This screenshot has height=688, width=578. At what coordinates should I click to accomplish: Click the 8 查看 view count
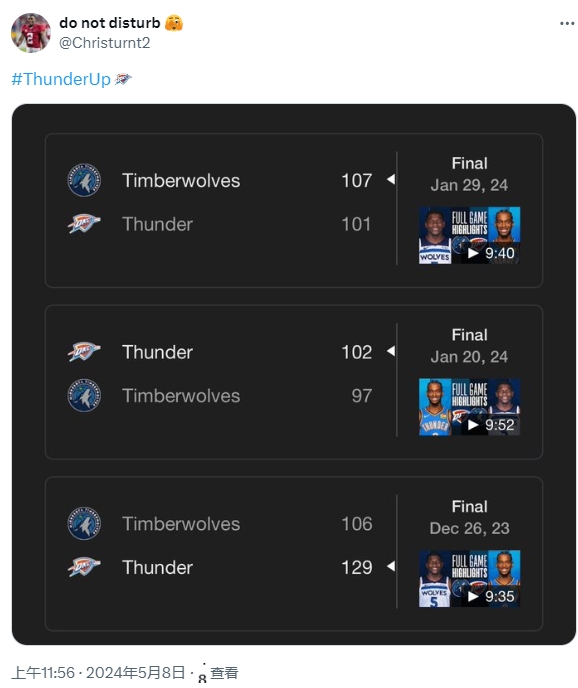point(218,674)
